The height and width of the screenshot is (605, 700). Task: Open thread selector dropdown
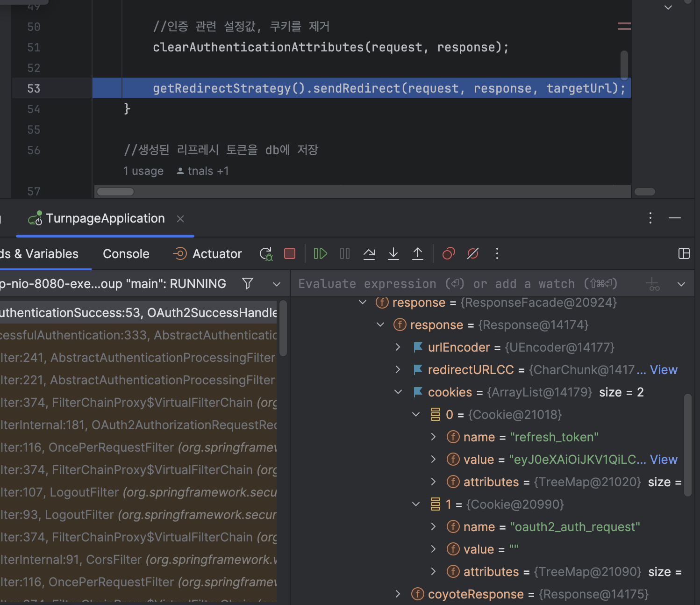click(277, 284)
